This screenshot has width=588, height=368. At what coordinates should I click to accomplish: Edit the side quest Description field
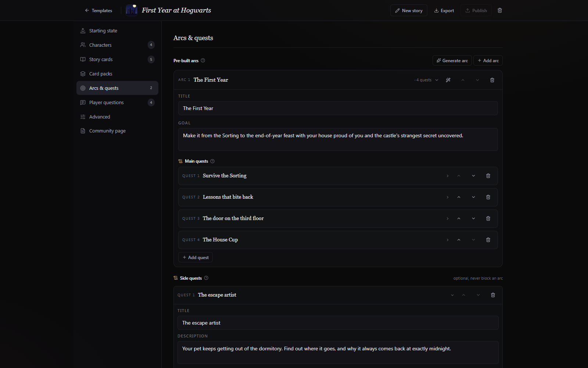click(x=338, y=353)
